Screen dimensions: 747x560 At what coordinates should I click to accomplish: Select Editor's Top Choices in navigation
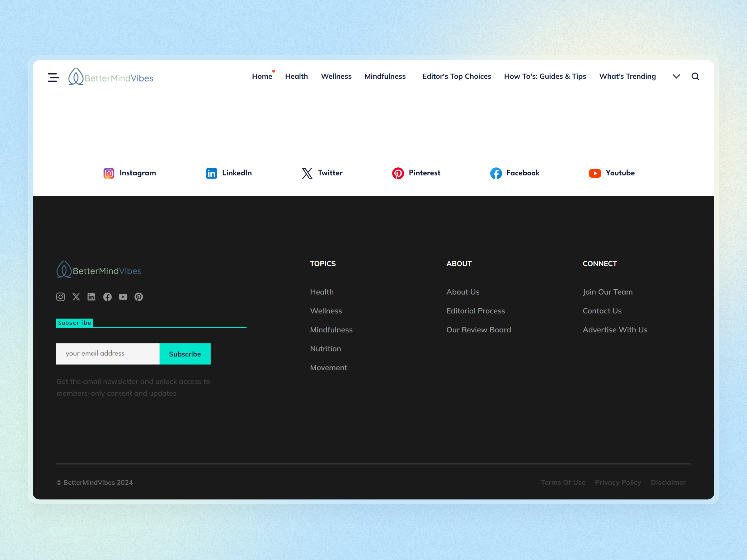point(457,77)
